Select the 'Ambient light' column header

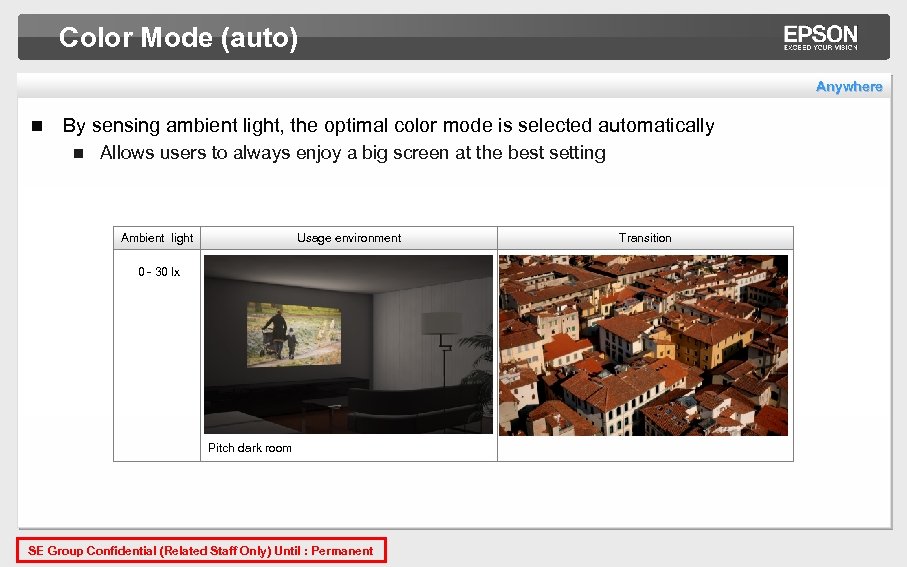point(157,238)
